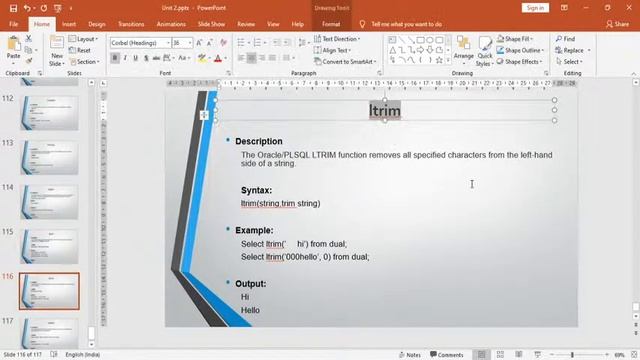Clear all formatting
This screenshot has height=360, width=640.
point(223,43)
